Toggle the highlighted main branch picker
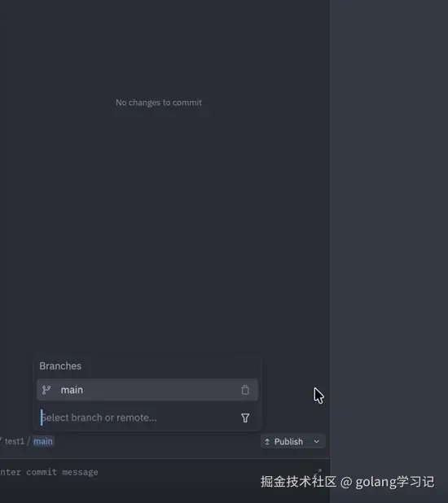448x503 pixels. tap(43, 441)
